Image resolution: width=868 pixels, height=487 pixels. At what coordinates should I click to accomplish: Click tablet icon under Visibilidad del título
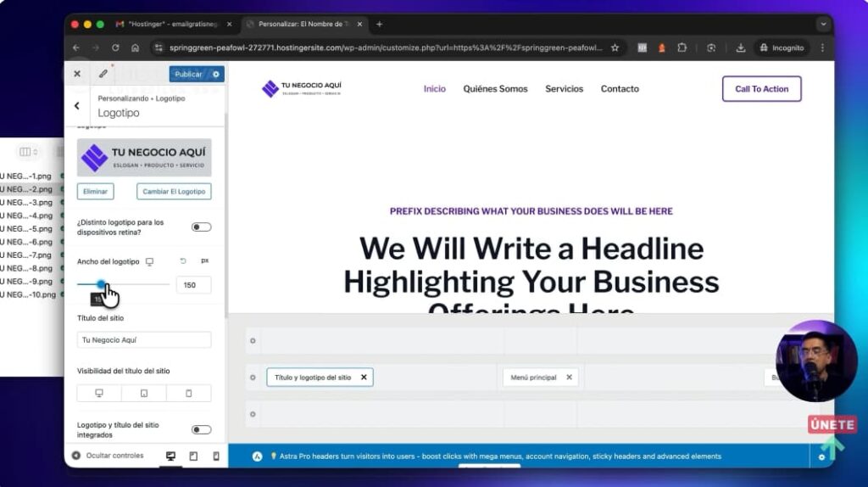pyautogui.click(x=143, y=393)
